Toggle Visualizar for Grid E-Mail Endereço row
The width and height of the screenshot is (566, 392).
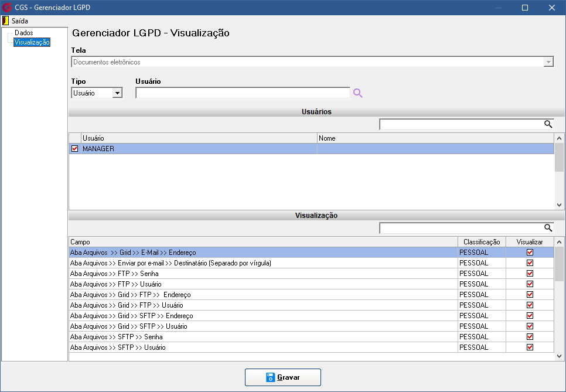530,253
